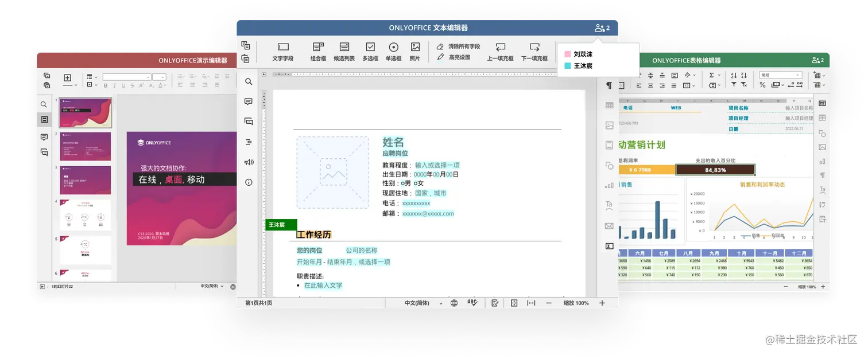Select the 男 radio button

[402, 183]
